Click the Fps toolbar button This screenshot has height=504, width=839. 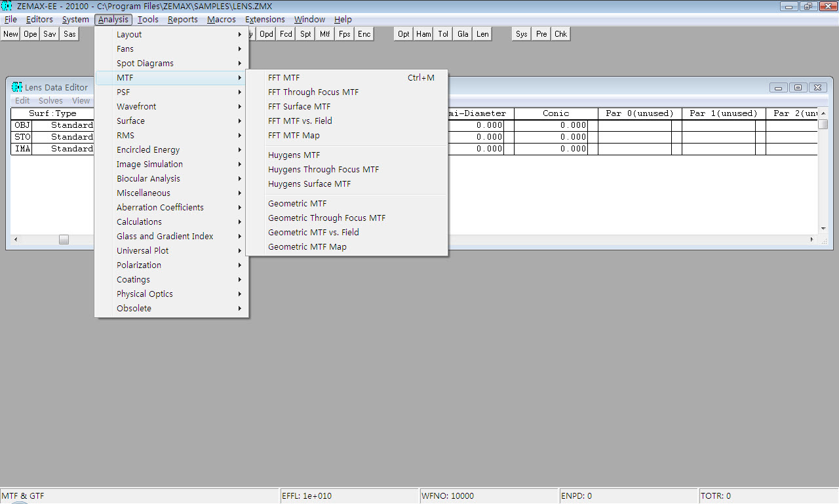[345, 34]
